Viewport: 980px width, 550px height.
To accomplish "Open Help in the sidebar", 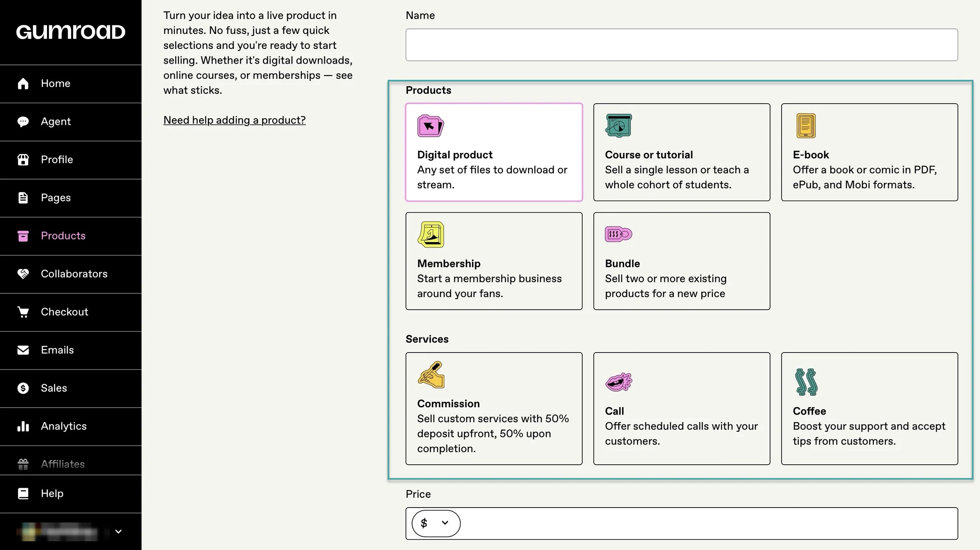I will pyautogui.click(x=71, y=494).
